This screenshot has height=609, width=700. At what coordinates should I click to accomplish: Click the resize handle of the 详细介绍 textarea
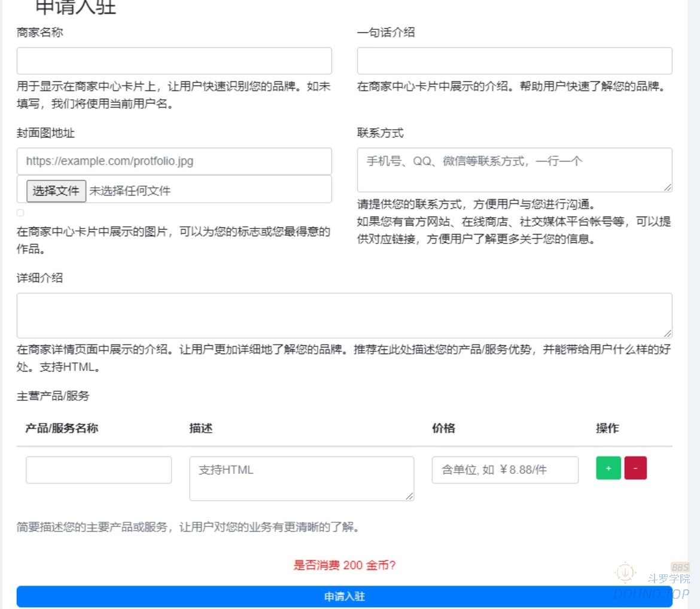[667, 333]
